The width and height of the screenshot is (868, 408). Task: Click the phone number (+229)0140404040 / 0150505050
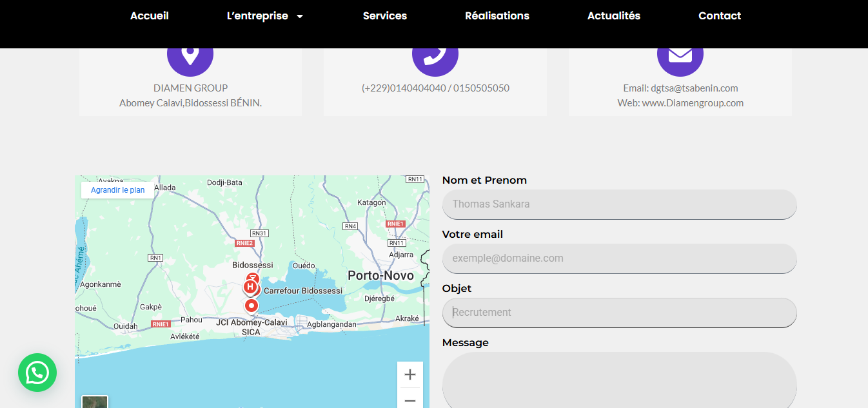(x=435, y=88)
